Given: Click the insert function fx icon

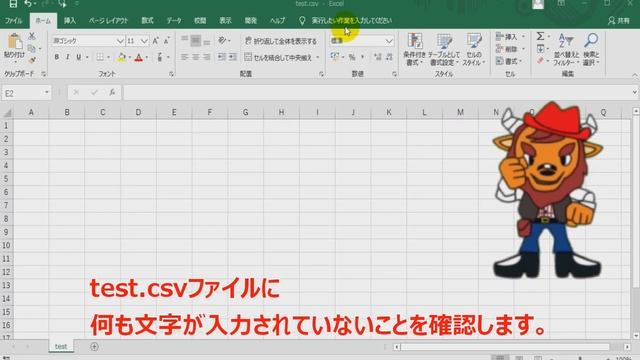Looking at the screenshot, I should point(112,93).
